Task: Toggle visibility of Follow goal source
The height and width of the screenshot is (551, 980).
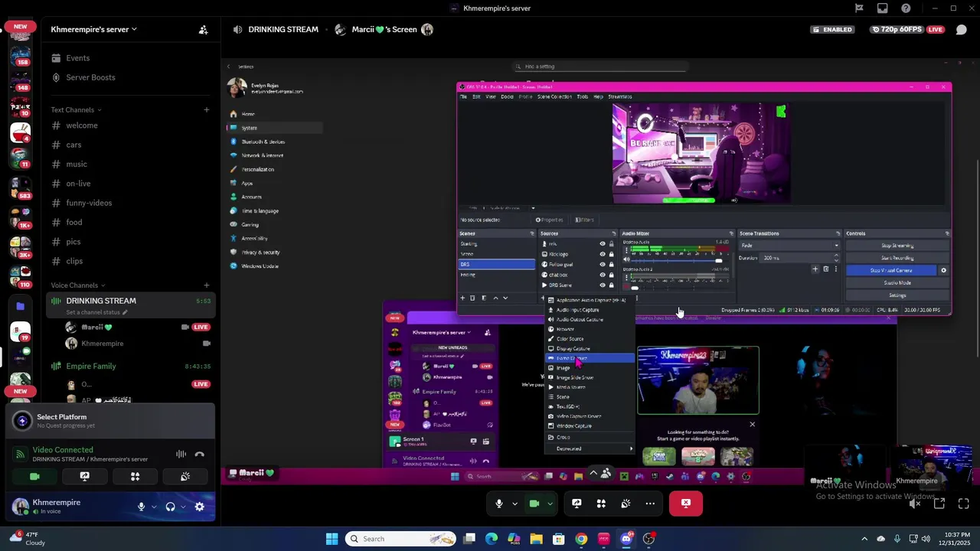Action: 603,265
